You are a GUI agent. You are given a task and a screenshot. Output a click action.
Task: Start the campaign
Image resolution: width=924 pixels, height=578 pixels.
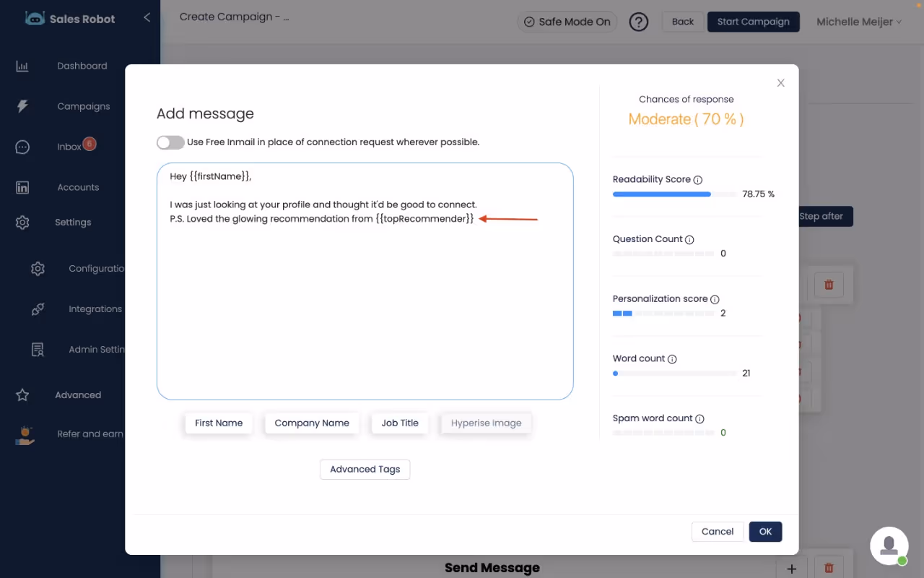(753, 22)
